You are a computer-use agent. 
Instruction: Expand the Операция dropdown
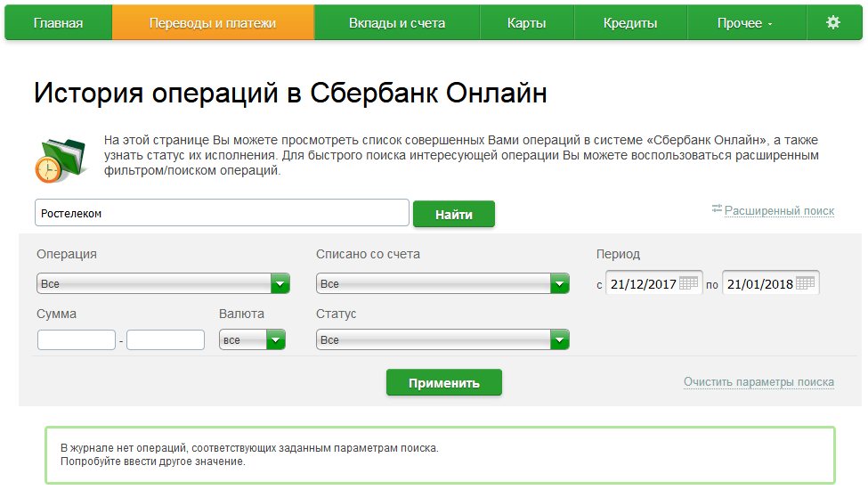tap(280, 284)
